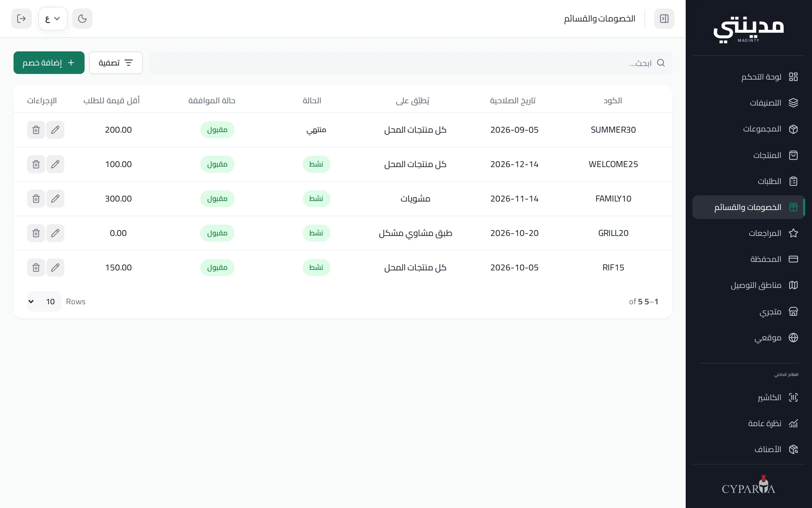Open the تصفية filter button

[x=116, y=63]
